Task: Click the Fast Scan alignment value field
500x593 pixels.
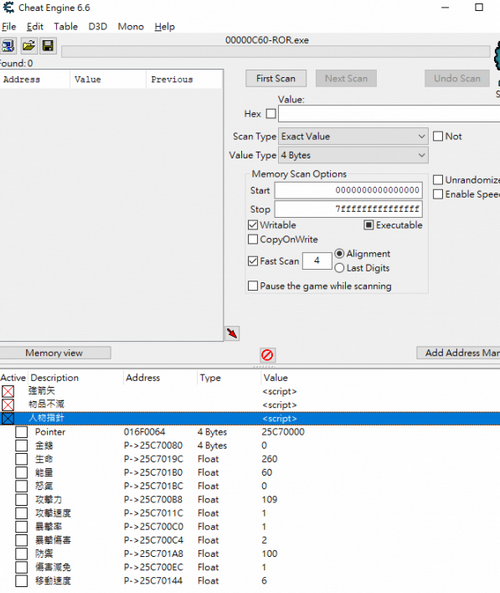Action: click(317, 261)
